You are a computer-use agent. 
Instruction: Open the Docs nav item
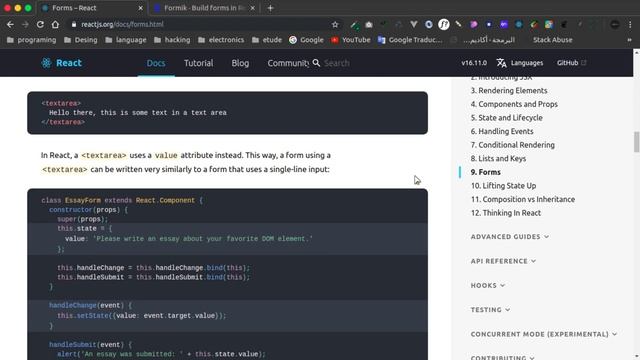(156, 63)
